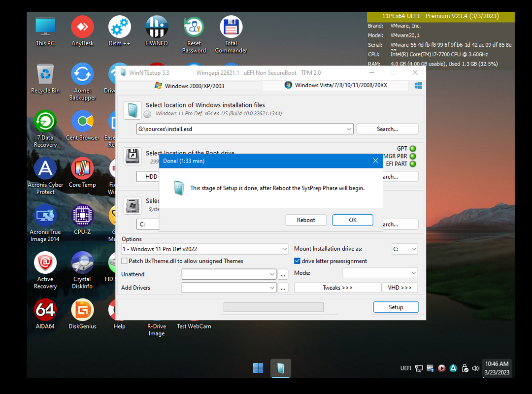Viewport: 532px width, 394px height.
Task: Uncheck drive letter preassignment
Action: tap(297, 261)
